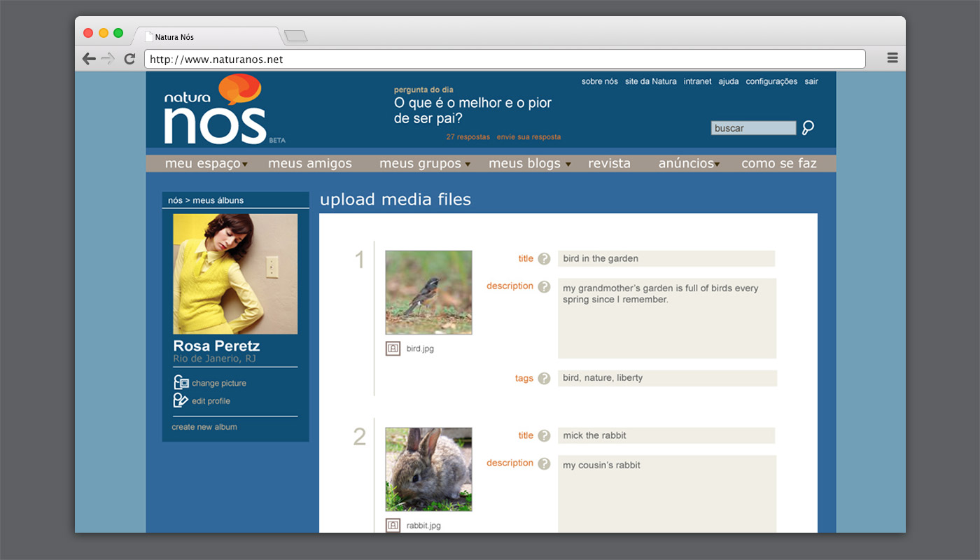Click create new album link
980x560 pixels.
click(x=204, y=427)
